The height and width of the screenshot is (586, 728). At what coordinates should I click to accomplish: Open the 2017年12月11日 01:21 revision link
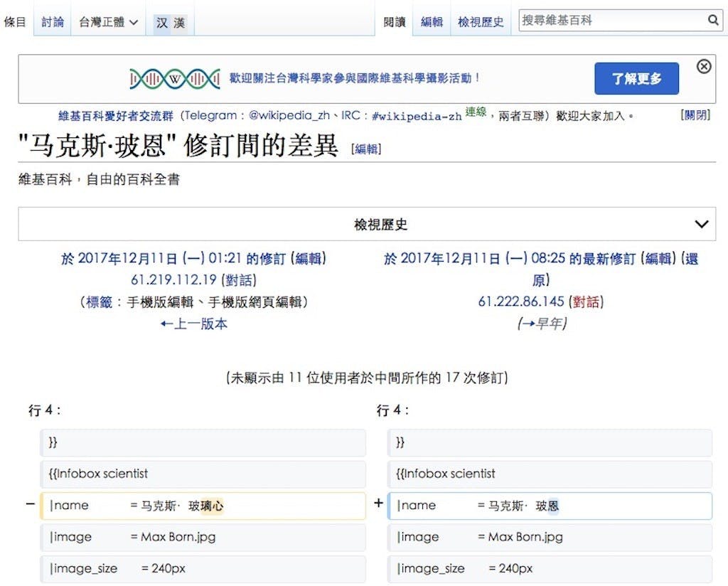pos(173,258)
